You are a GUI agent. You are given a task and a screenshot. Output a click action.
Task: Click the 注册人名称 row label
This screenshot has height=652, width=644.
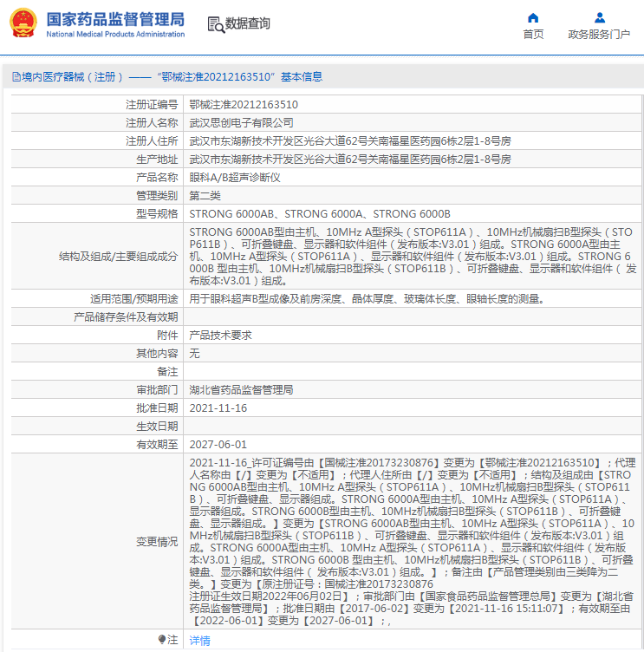click(x=152, y=122)
